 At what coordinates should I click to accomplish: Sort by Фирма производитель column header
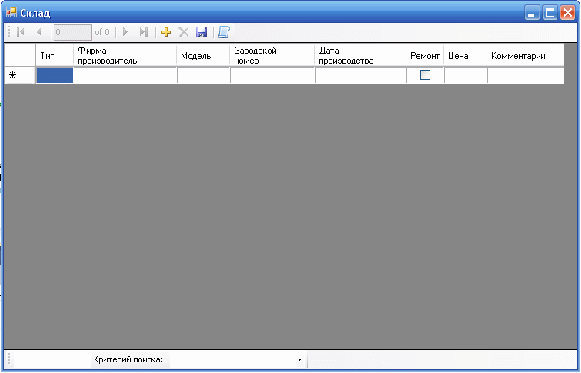(x=125, y=56)
